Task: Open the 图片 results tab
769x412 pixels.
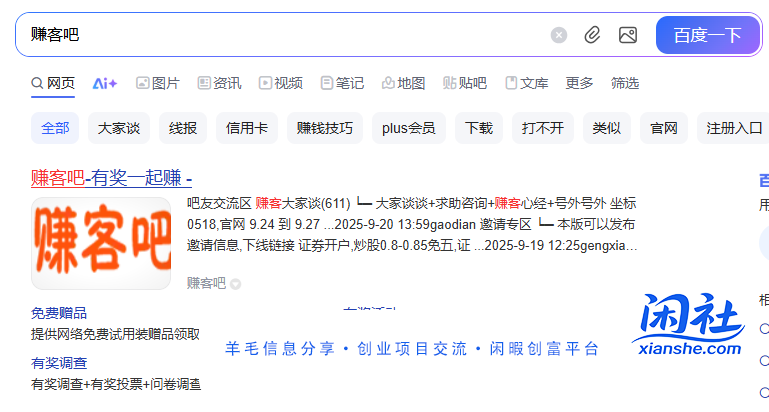Action: (158, 83)
